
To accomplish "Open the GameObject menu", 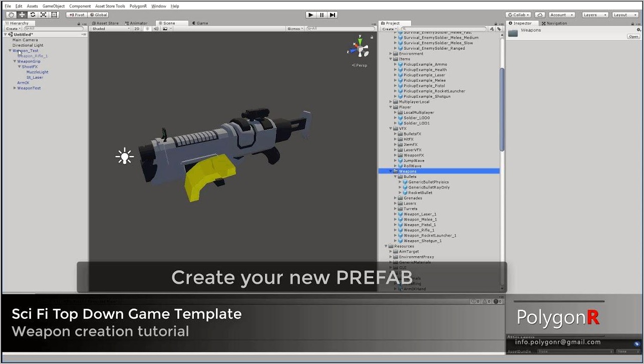I will [54, 6].
